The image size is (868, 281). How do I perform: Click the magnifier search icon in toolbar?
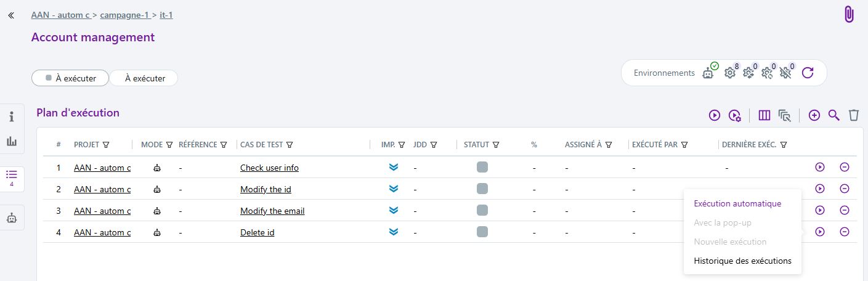pyautogui.click(x=834, y=115)
